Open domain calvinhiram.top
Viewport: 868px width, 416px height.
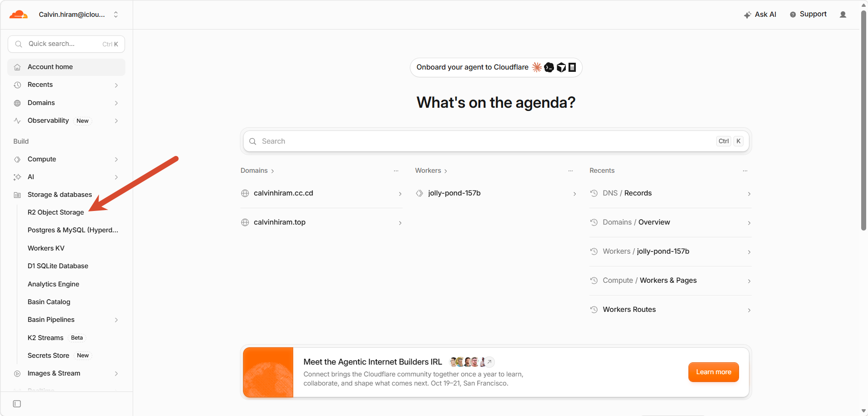321,223
